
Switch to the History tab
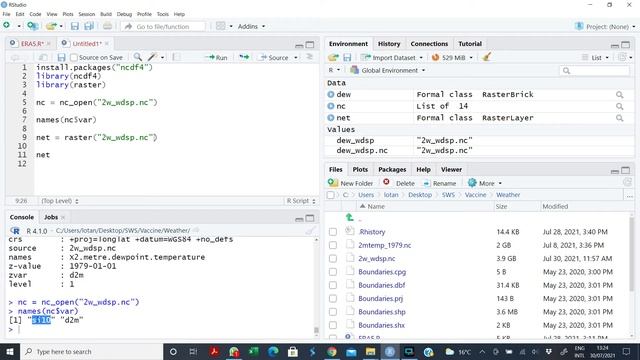click(x=389, y=44)
